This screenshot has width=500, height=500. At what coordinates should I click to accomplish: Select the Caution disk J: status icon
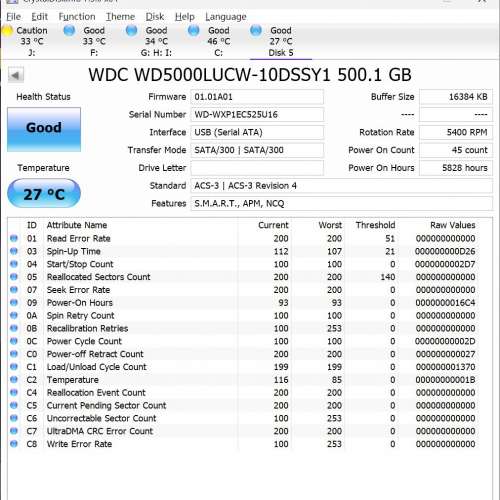pos(7,31)
